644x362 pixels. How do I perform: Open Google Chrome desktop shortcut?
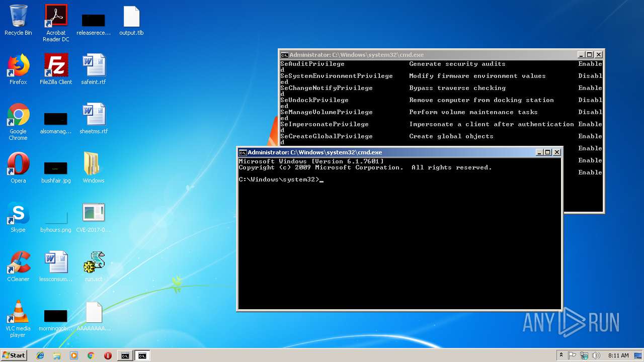pyautogui.click(x=18, y=122)
